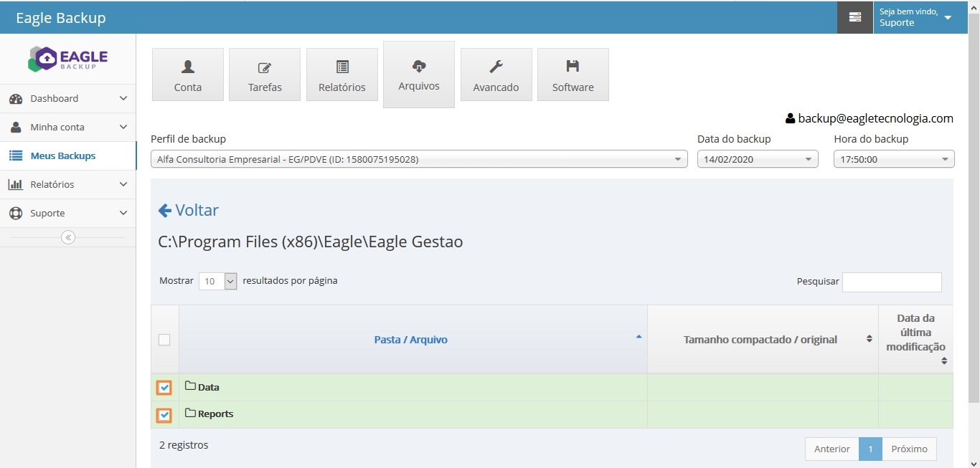The height and width of the screenshot is (468, 980).
Task: Open the Conta tab
Action: [188, 75]
